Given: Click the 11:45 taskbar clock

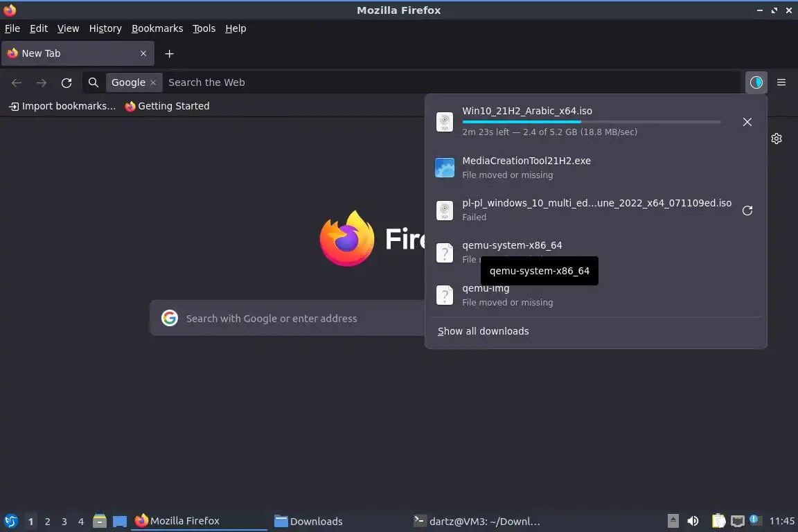Looking at the screenshot, I should (x=781, y=522).
